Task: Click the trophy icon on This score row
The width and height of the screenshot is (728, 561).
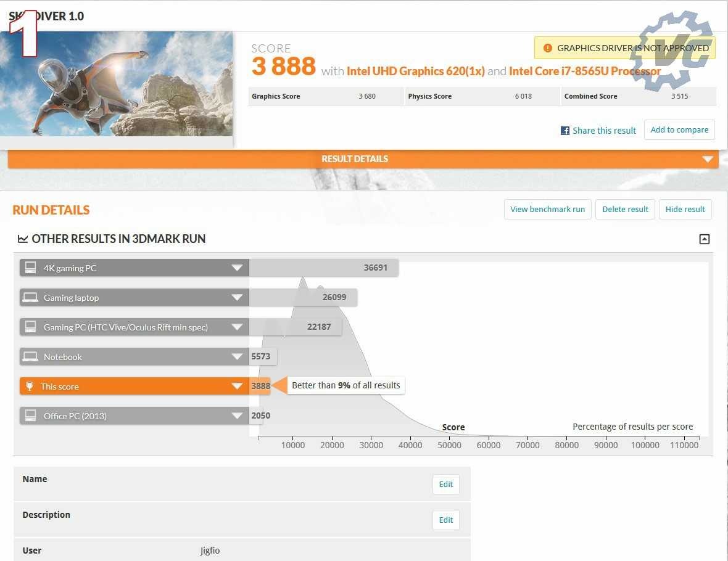Action: click(29, 386)
